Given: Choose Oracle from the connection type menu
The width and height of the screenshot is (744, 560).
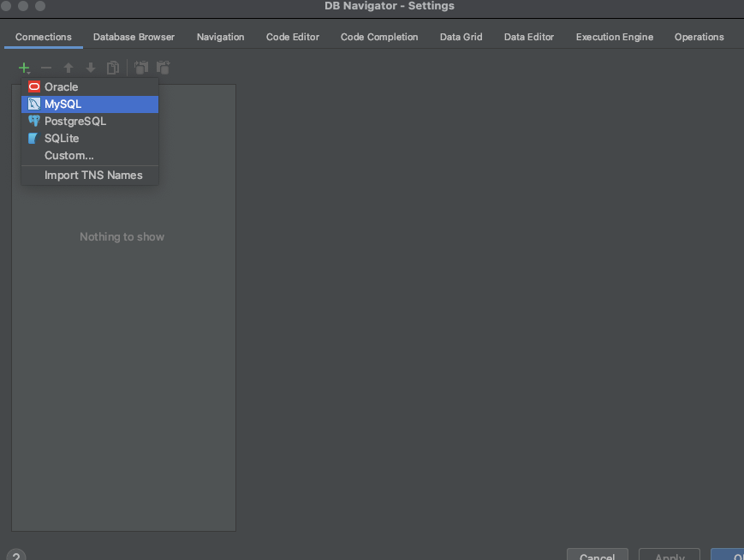Looking at the screenshot, I should point(90,86).
